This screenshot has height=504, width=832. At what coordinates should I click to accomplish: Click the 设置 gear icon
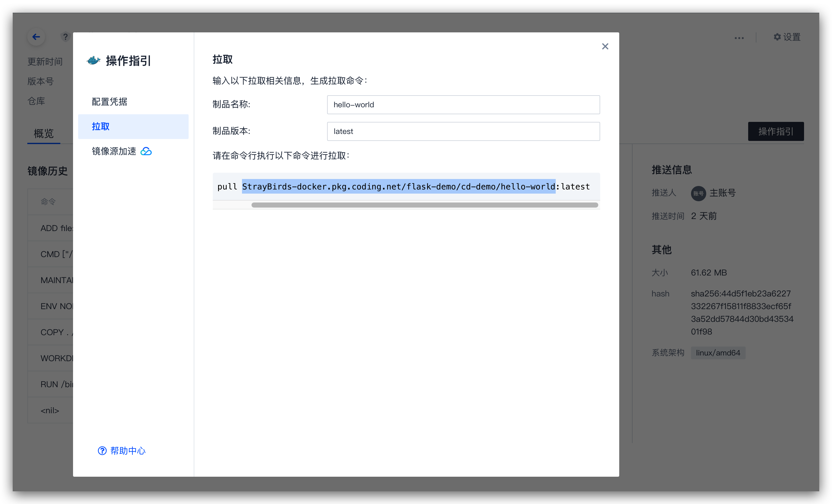(x=777, y=37)
